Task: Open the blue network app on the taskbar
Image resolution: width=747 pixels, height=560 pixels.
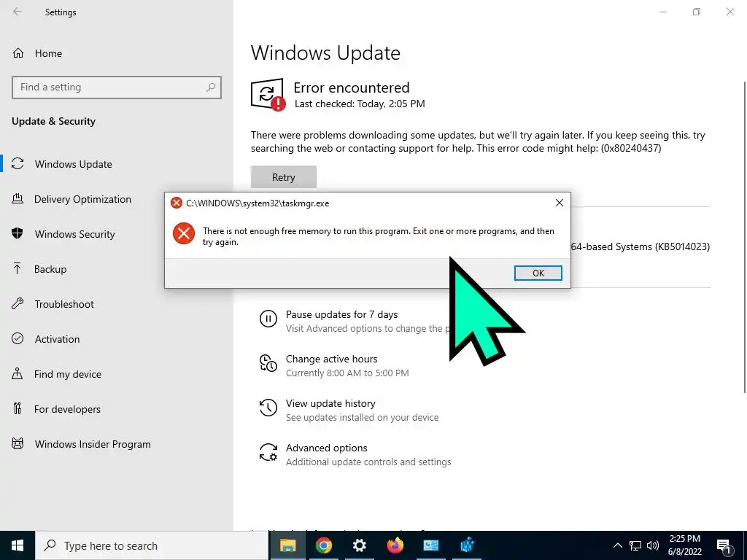Action: 468,545
